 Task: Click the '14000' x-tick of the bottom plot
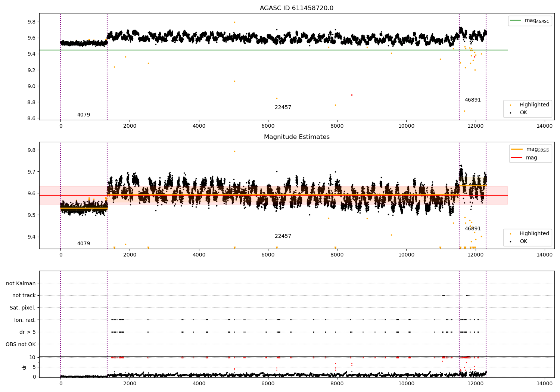point(544,383)
